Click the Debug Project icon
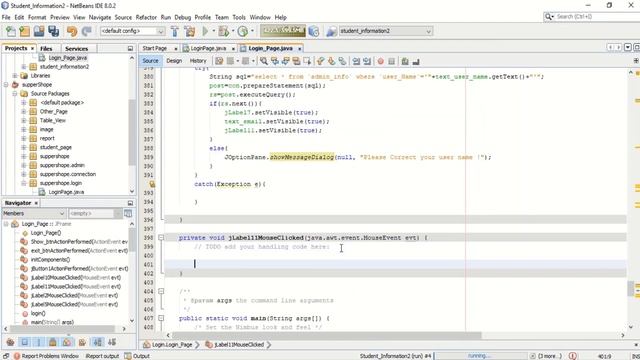 (224, 31)
